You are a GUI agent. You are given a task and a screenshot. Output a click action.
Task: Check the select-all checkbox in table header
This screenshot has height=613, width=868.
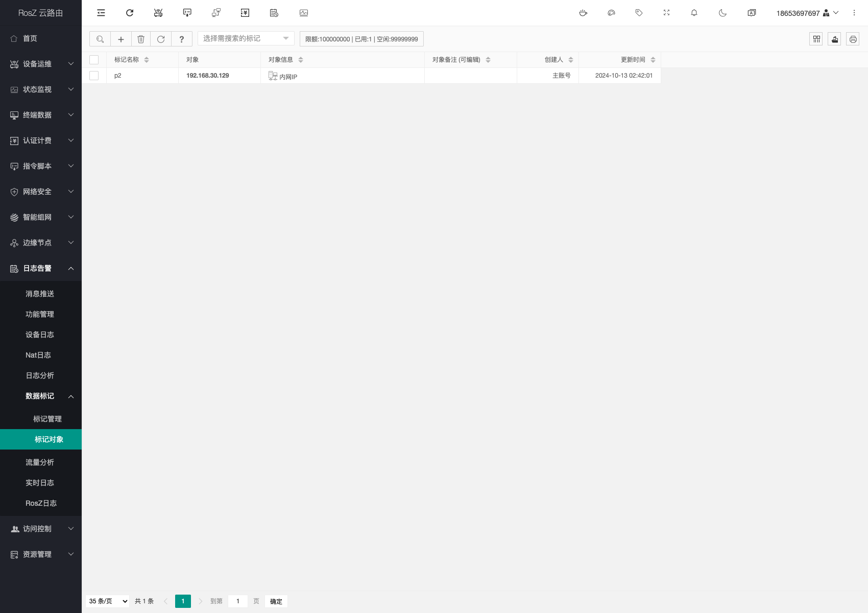click(94, 60)
